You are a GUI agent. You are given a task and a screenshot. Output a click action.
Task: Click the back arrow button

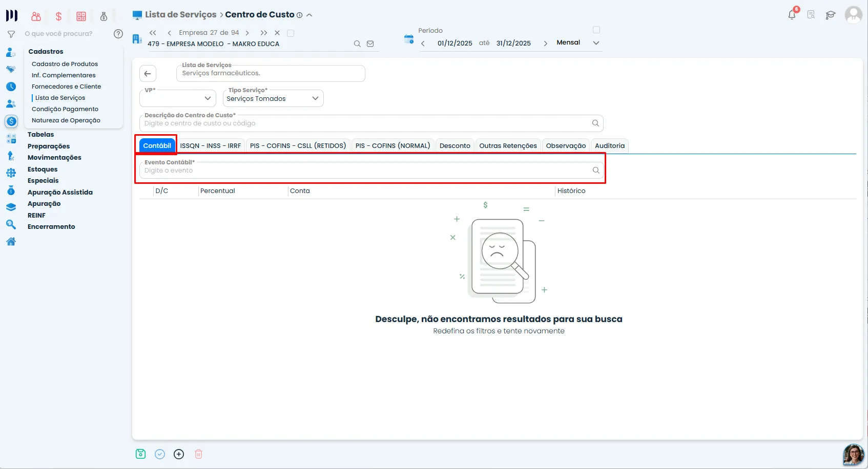click(148, 74)
